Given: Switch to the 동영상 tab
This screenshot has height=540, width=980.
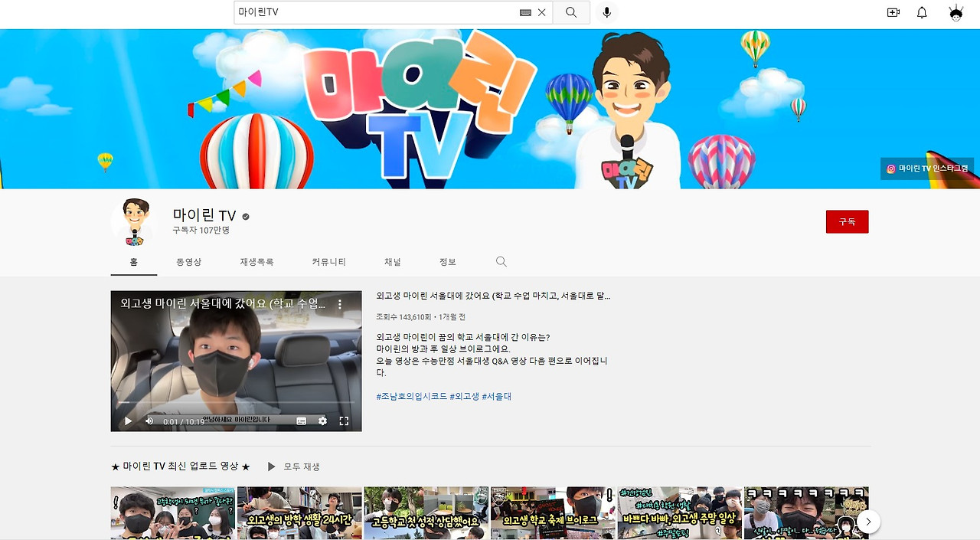Looking at the screenshot, I should [x=188, y=262].
